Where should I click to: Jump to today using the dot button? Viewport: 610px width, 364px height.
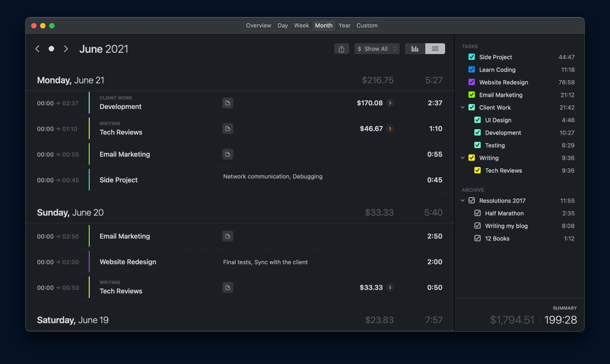click(x=51, y=49)
